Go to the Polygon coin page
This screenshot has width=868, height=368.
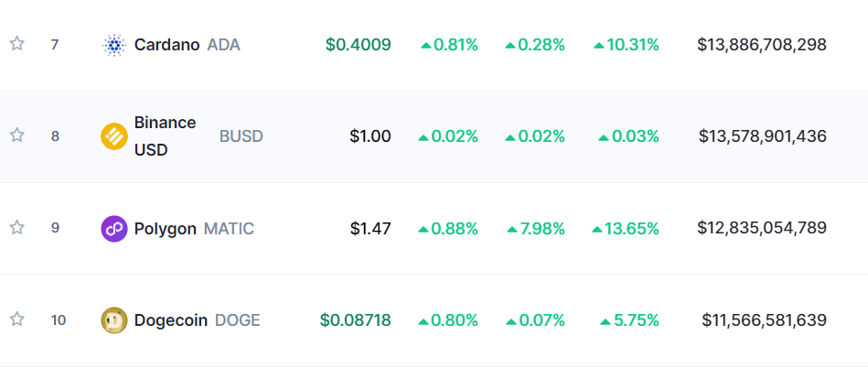(166, 229)
